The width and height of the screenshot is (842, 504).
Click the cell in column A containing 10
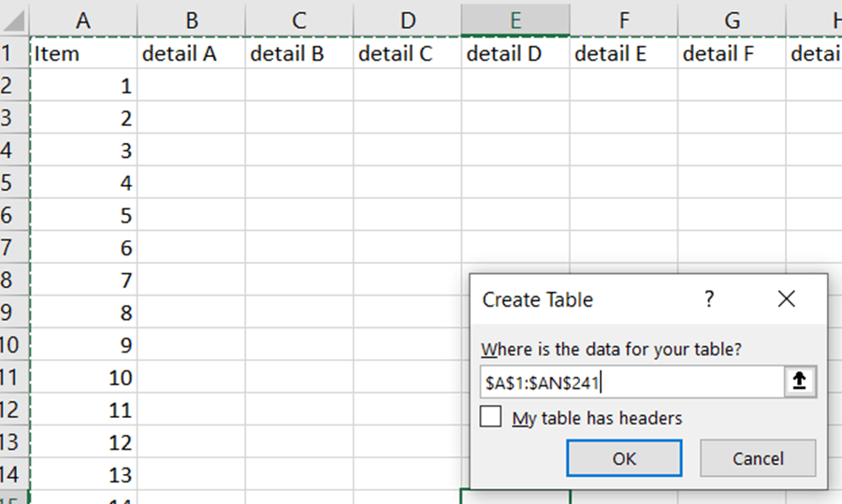(x=84, y=377)
